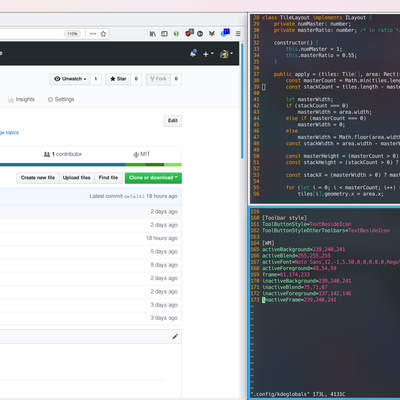Click the uBlock Origin shield extension icon
The height and width of the screenshot is (400, 400).
click(x=189, y=33)
